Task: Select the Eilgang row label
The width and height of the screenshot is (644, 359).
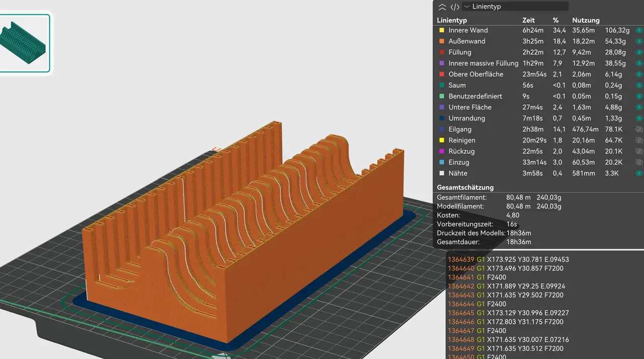Action: [460, 129]
